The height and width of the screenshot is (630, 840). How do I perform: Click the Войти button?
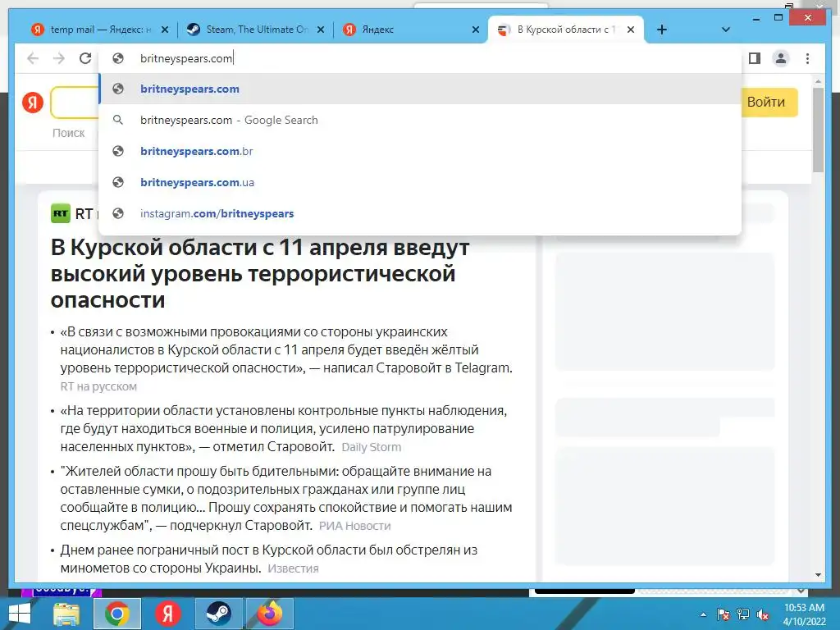coord(766,102)
